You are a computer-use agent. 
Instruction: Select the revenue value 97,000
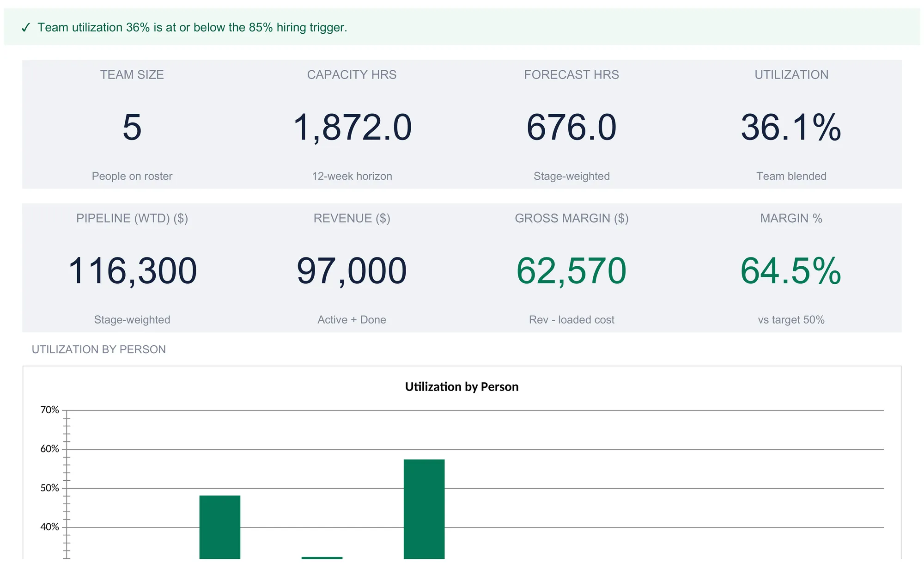[x=352, y=271]
